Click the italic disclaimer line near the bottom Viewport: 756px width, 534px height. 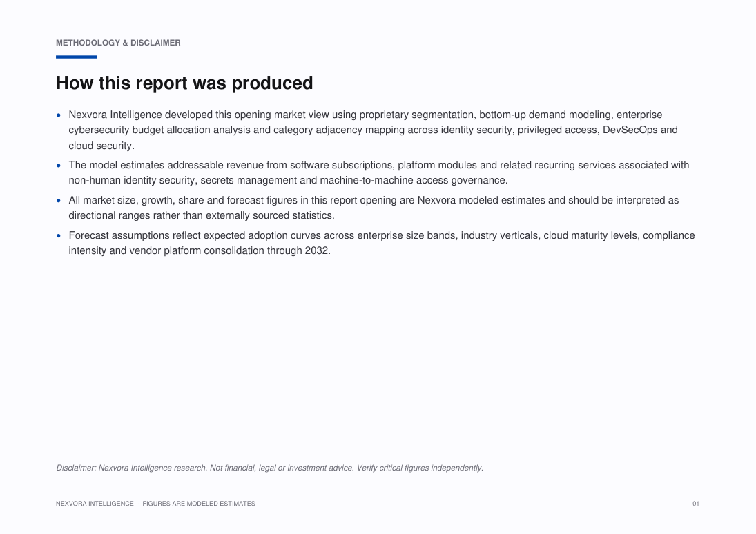[269, 468]
